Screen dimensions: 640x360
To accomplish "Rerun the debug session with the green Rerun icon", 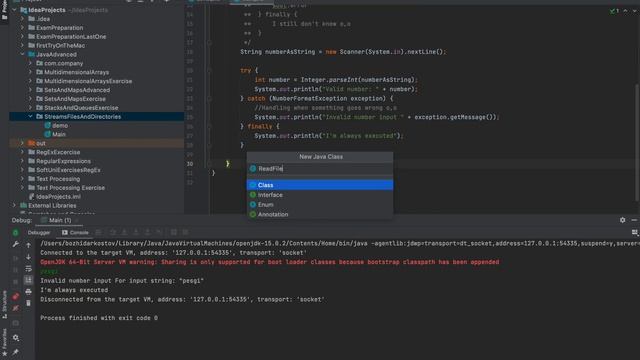I will pyautogui.click(x=16, y=233).
